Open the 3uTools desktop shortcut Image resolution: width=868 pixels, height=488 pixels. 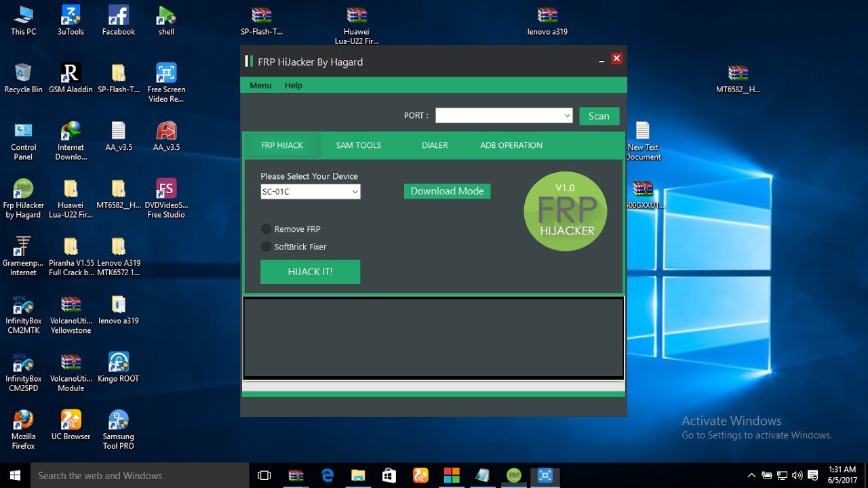pos(71,20)
